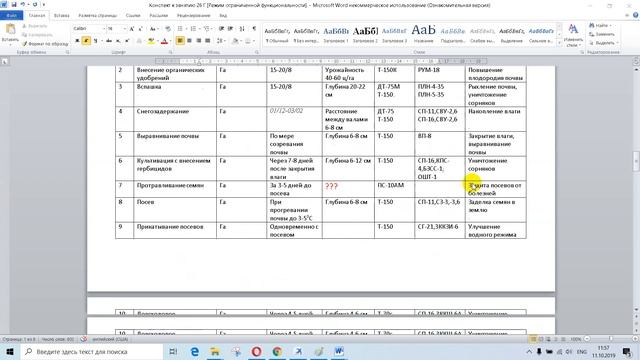
Task: Save the document from quick access toolbar
Action: [x=14, y=4]
